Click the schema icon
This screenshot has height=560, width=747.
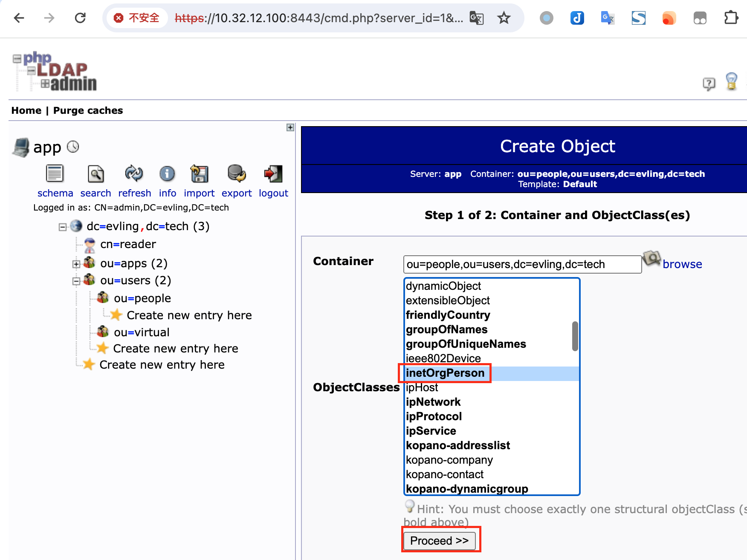tap(55, 174)
